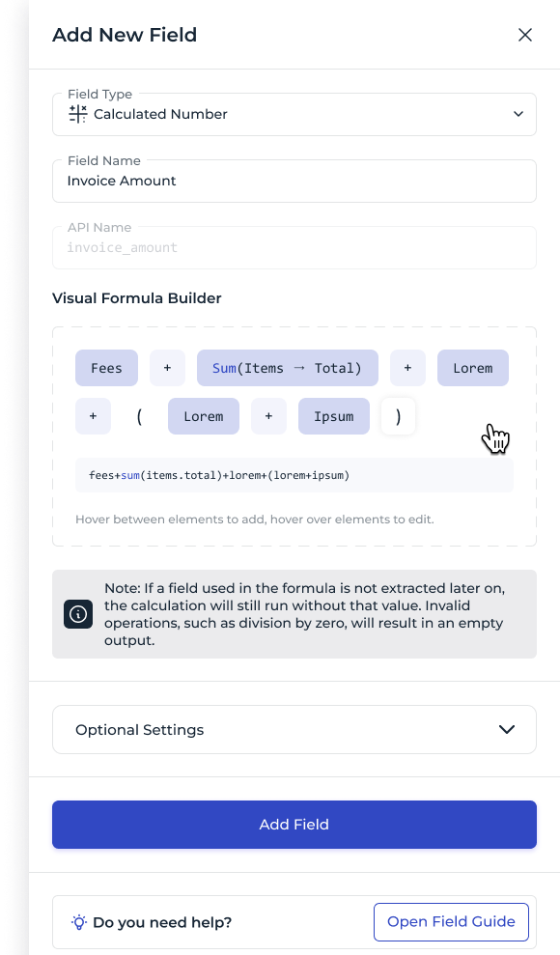This screenshot has height=955, width=560.
Task: Expand the Optional Settings section
Action: coord(294,729)
